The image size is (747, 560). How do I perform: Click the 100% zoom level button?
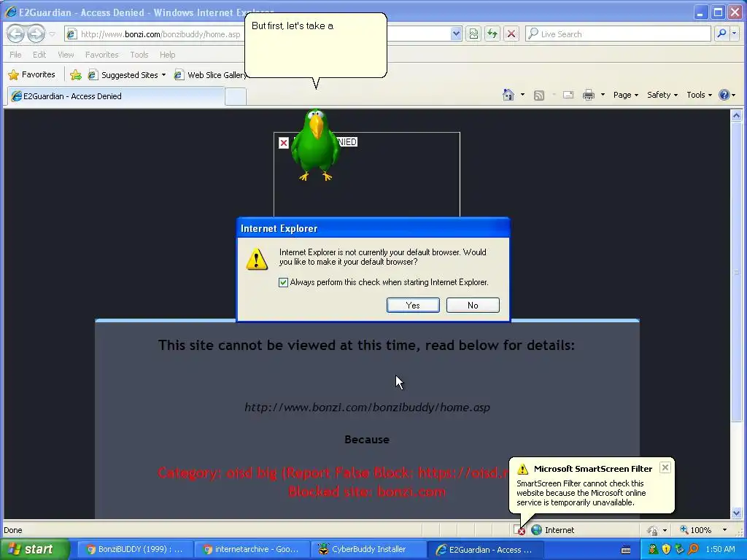pyautogui.click(x=696, y=530)
